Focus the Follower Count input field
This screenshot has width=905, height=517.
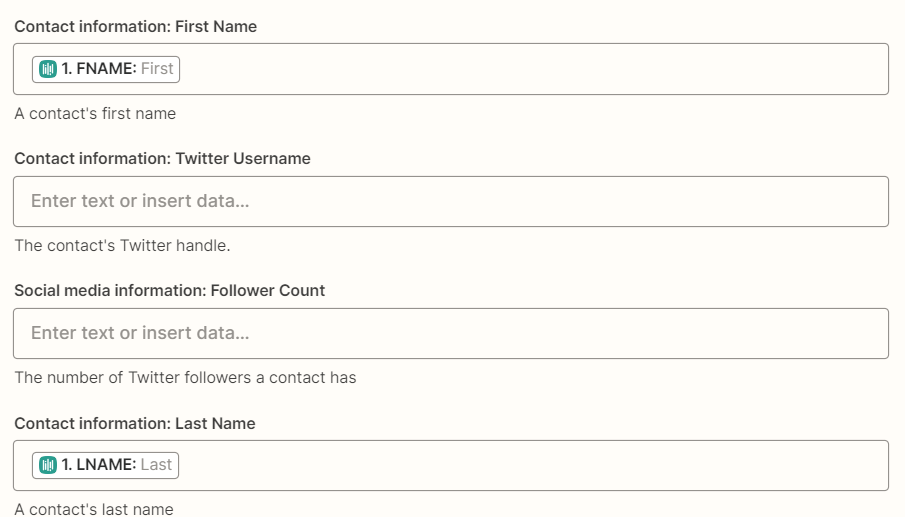coord(451,334)
